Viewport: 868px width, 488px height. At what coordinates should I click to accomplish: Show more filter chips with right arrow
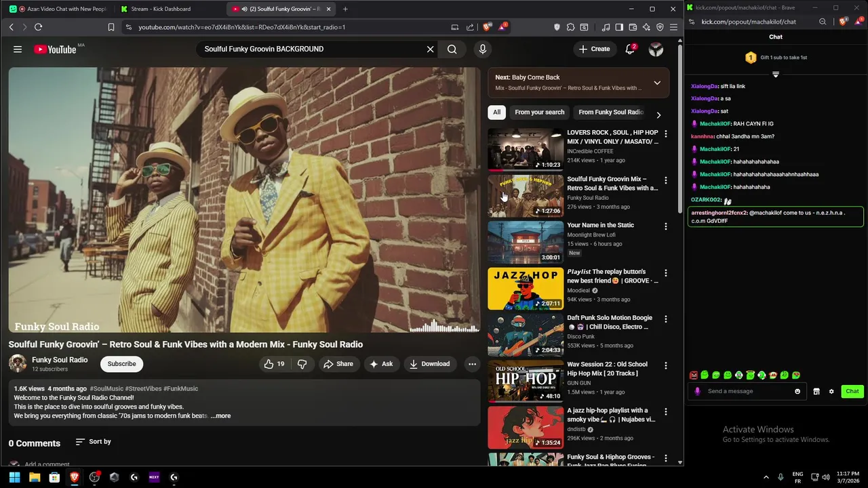tap(658, 115)
